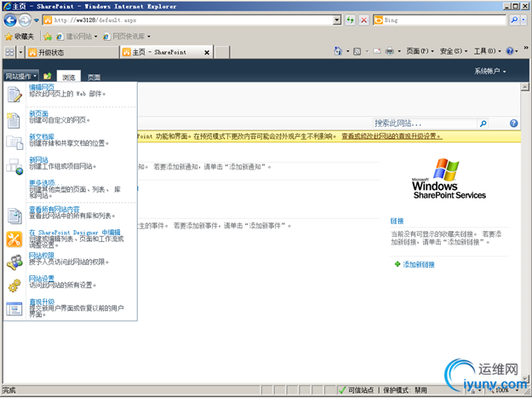Open the 工具(O) command bar menu
The width and height of the screenshot is (532, 398).
tap(487, 51)
